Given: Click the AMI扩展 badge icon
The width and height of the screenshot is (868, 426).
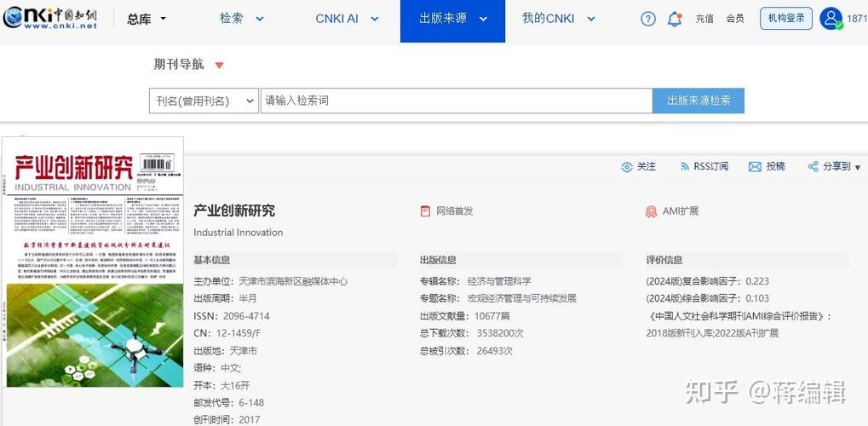Looking at the screenshot, I should click(x=651, y=211).
